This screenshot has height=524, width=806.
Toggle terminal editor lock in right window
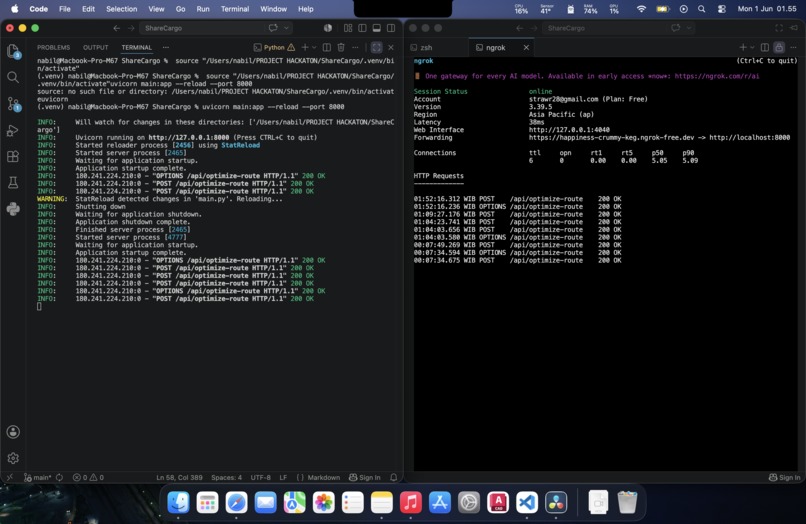[779, 47]
